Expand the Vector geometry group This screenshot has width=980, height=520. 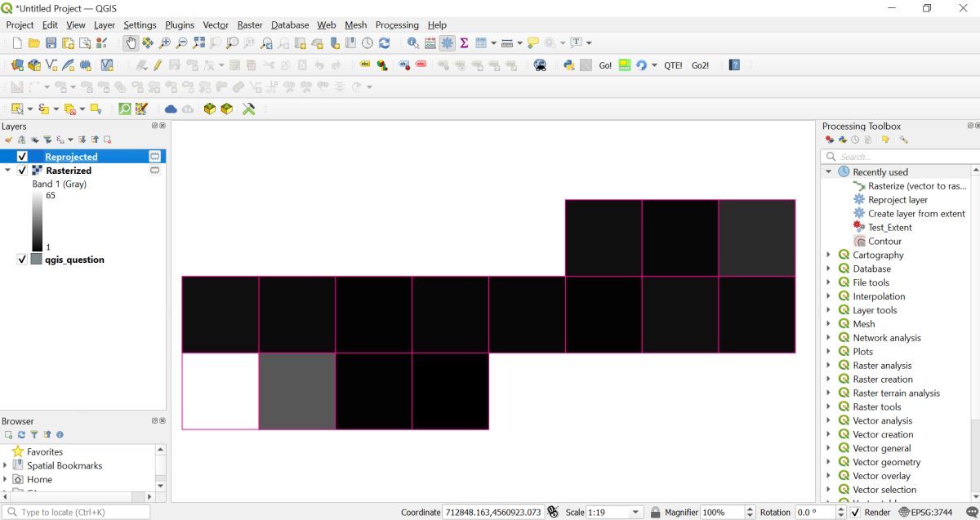(828, 462)
